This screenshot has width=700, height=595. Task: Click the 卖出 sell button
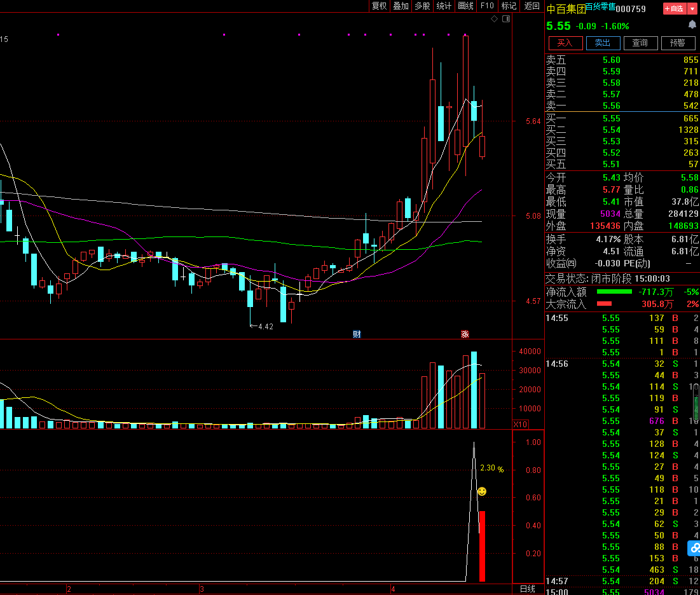(603, 43)
